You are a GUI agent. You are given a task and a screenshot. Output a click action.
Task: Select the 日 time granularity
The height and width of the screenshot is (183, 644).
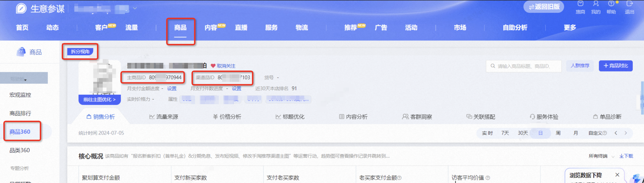[x=541, y=133]
